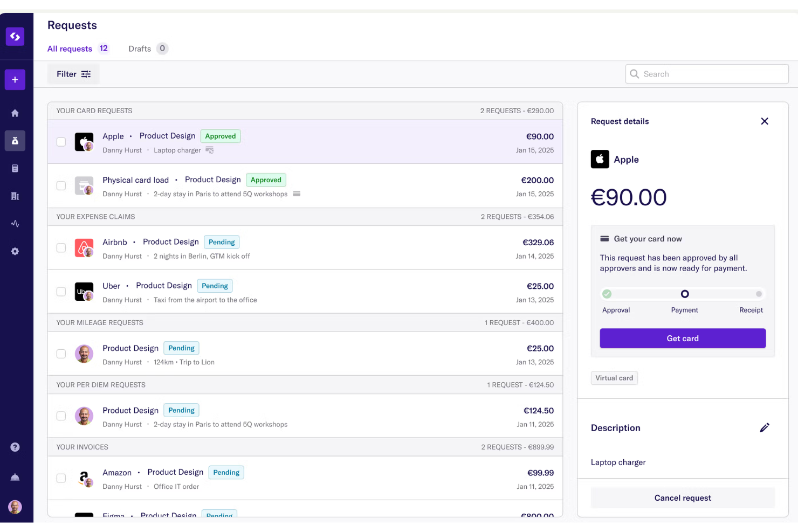This screenshot has height=532, width=798.
Task: Click the card icon after 5Q workshops in Physical card load row
Action: click(x=297, y=194)
